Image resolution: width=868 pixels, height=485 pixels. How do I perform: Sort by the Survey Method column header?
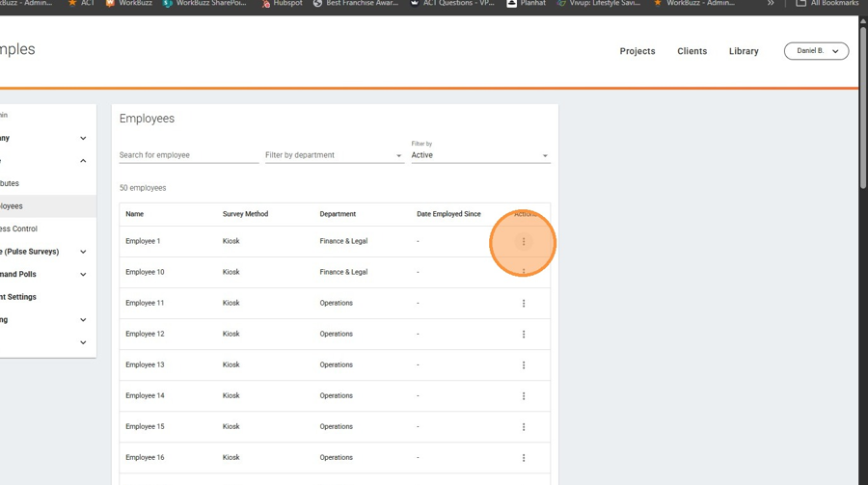(x=245, y=214)
